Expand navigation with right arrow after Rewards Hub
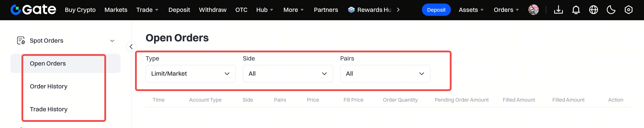Viewport: 644px width, 128px height. pyautogui.click(x=398, y=10)
